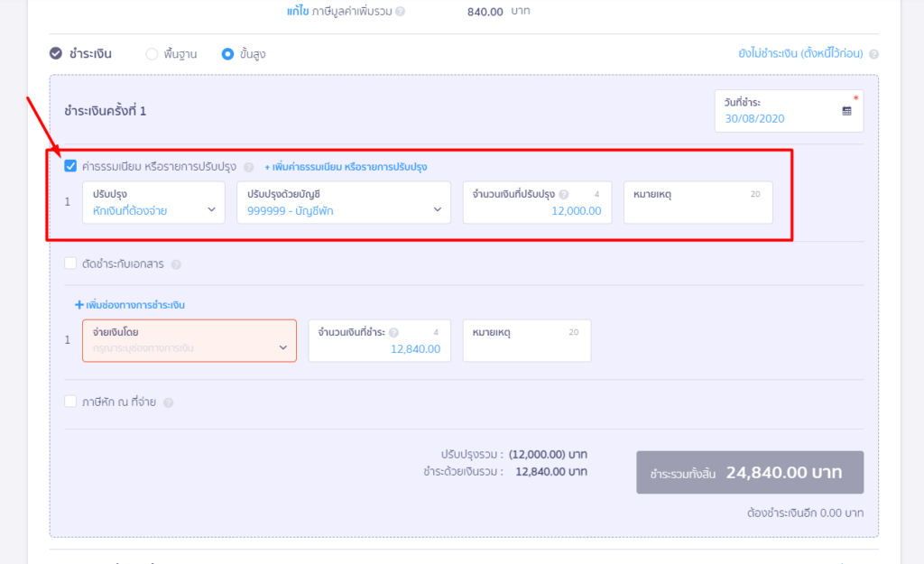Click แก้ไข link near VAT total
924x564 pixels.
tap(298, 11)
